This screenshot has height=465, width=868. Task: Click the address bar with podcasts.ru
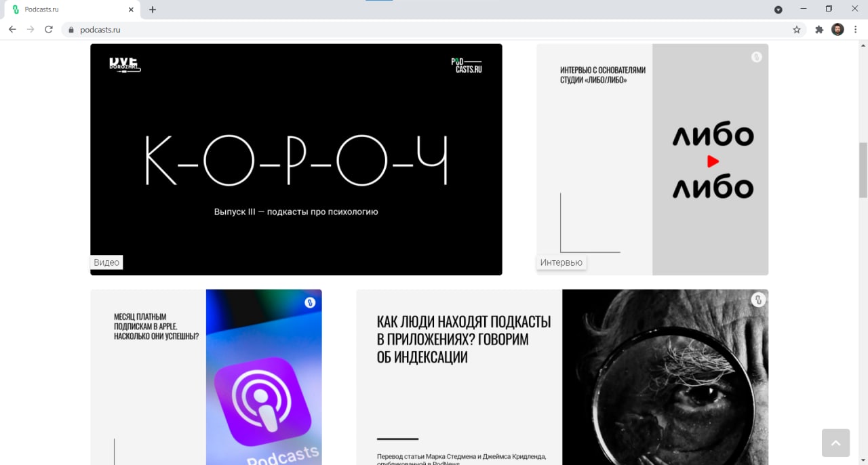[434, 30]
